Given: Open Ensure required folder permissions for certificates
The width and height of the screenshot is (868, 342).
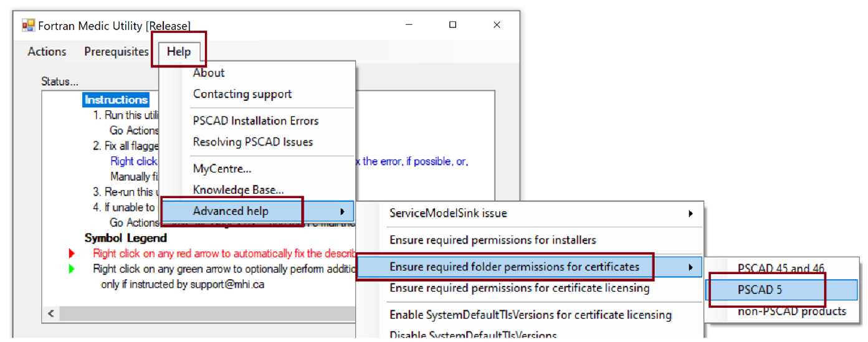Looking at the screenshot, I should (530, 267).
